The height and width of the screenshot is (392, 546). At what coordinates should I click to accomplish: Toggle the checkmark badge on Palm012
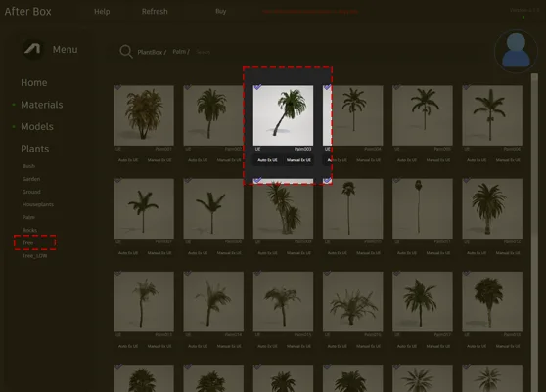tap(467, 180)
